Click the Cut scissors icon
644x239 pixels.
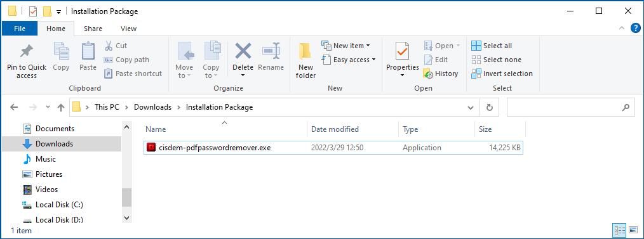pos(109,46)
